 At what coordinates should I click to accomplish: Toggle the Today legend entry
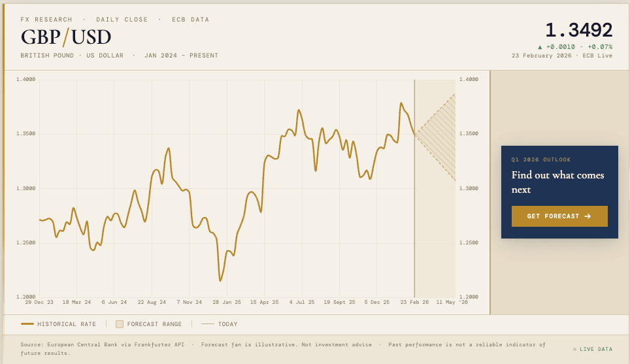[219, 324]
